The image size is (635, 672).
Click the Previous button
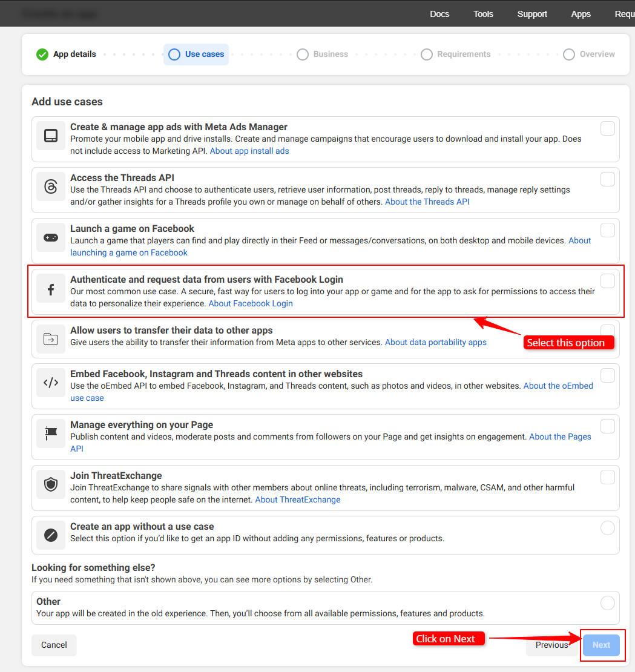coord(551,645)
